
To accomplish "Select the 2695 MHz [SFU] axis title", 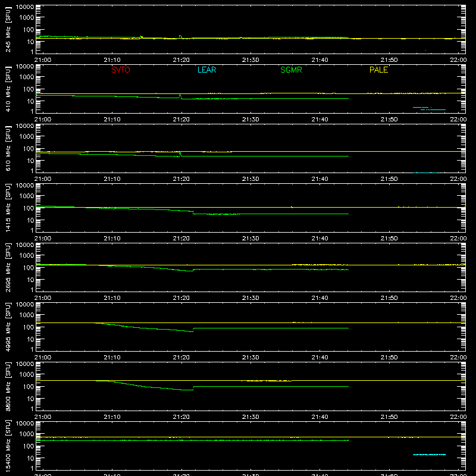I will (8, 267).
